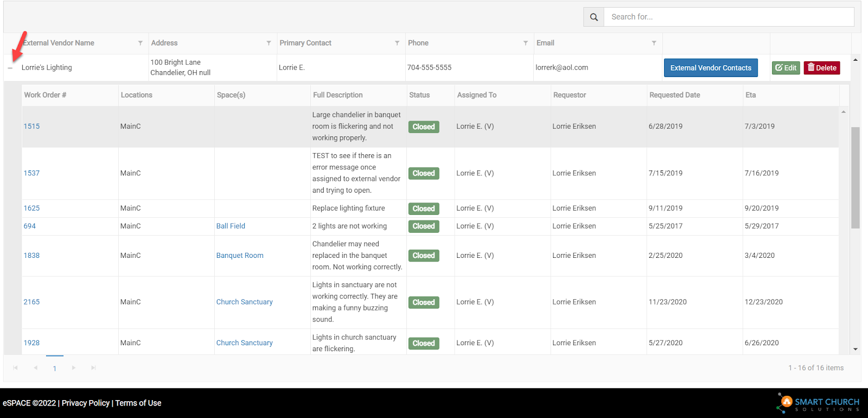Edit the Lorrie's Lighting vendor
Screen dimensions: 868x418
786,68
